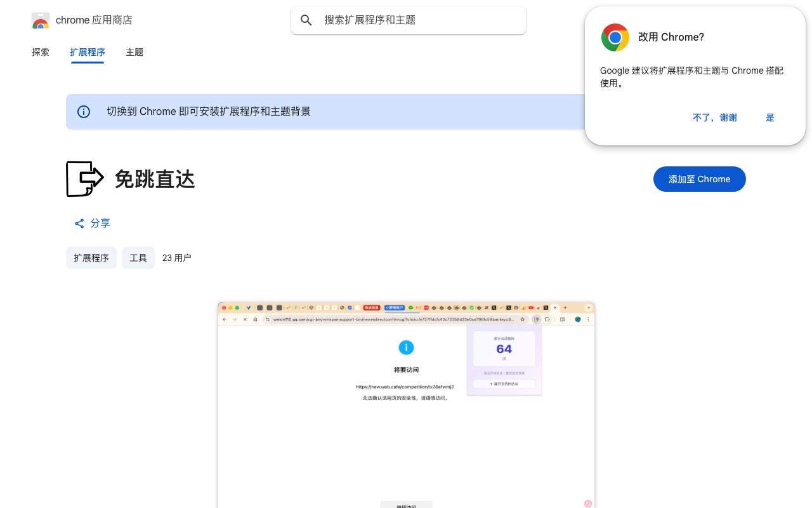This screenshot has height=508, width=812.
Task: Click the magnifier search icon
Action: pyautogui.click(x=306, y=20)
